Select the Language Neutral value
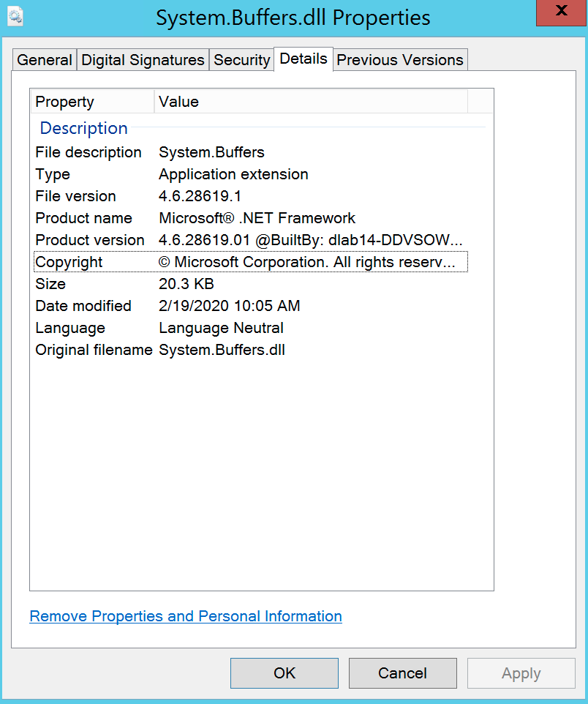The width and height of the screenshot is (588, 704). pos(221,328)
